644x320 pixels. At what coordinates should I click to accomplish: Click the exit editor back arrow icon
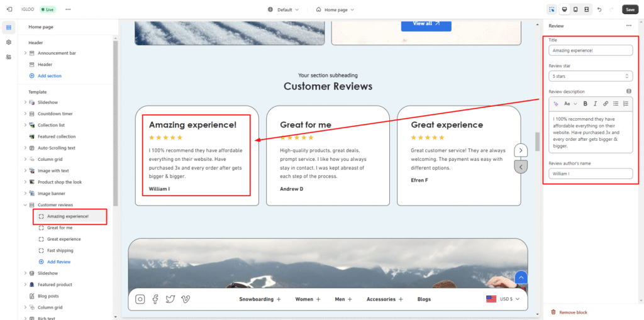click(x=8, y=9)
